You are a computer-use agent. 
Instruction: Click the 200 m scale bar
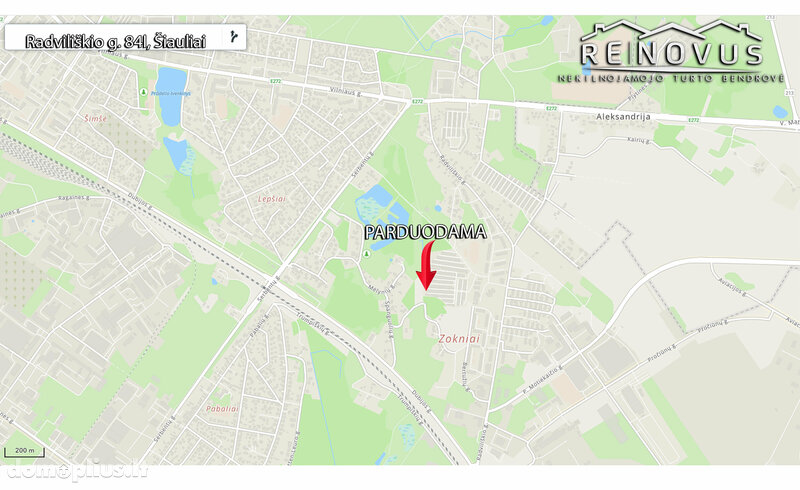tap(24, 452)
